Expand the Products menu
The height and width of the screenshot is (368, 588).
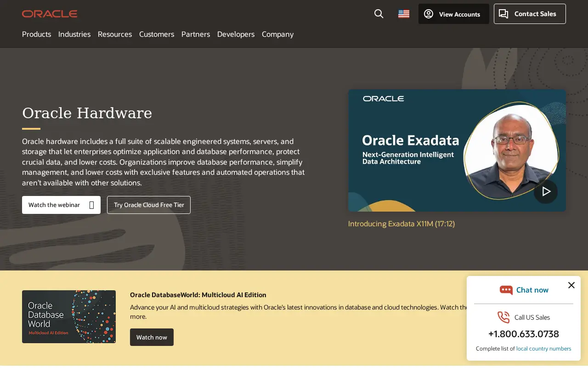pyautogui.click(x=36, y=34)
